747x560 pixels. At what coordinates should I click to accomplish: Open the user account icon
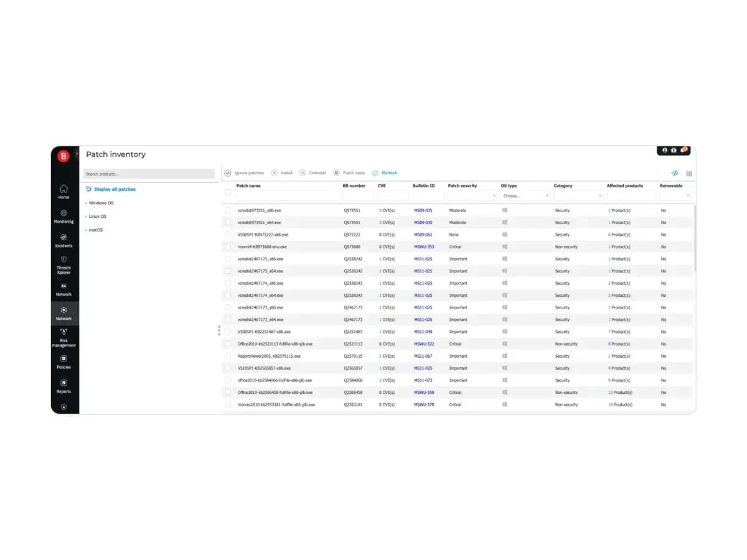pos(665,150)
